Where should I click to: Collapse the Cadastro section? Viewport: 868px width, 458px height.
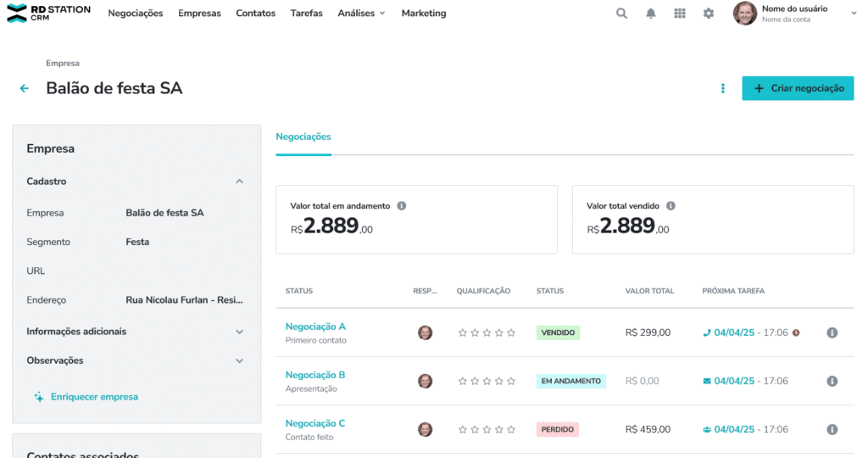coord(239,182)
